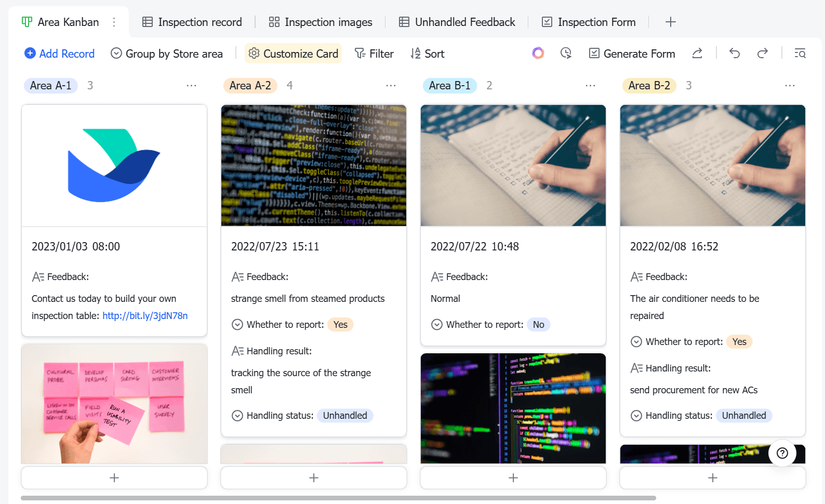Click 'The air conditioner needs to be repaired'
This screenshot has width=825, height=504.
coord(695,307)
